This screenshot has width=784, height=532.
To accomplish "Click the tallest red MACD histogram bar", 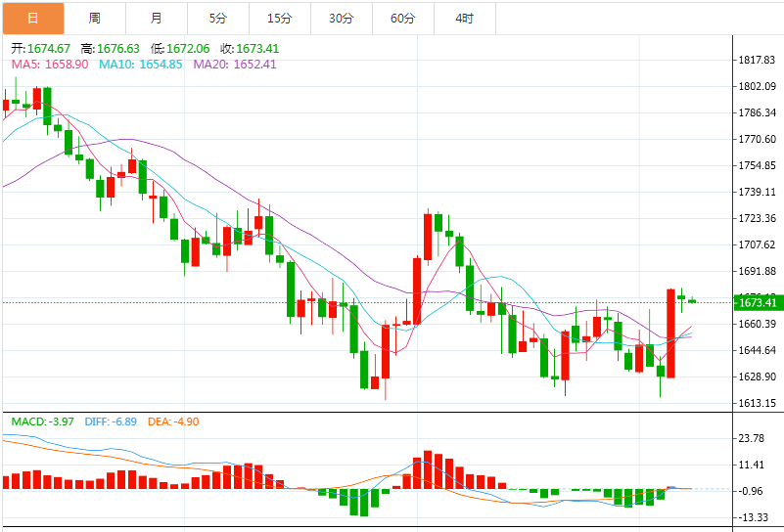I will pos(428,469).
